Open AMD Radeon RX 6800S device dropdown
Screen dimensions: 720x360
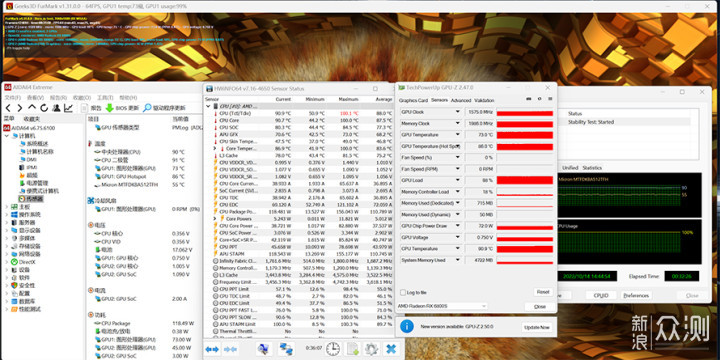441,306
